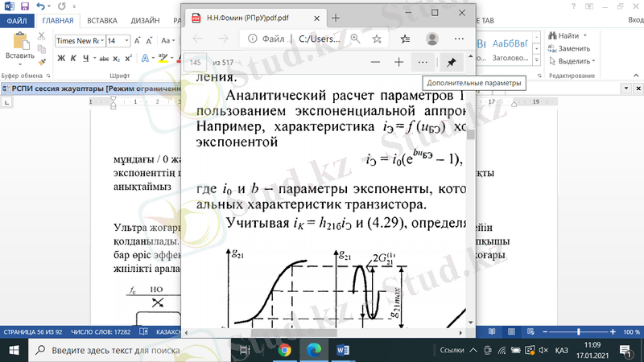
Task: Toggle subscript x₂ formatting
Action: coord(116,59)
